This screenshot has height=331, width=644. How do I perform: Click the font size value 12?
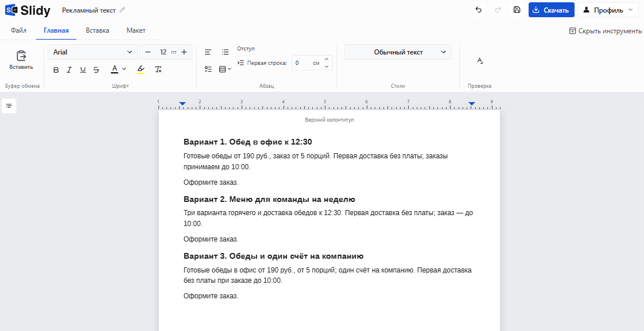tap(163, 52)
